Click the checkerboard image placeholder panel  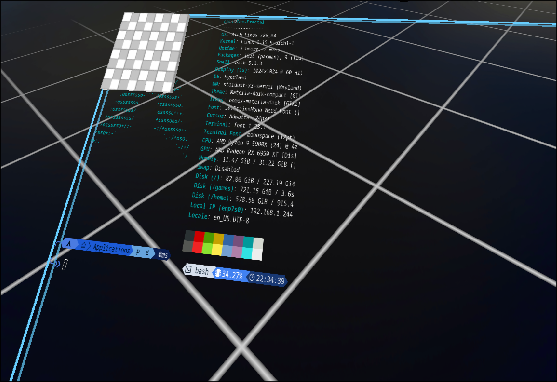pos(146,52)
